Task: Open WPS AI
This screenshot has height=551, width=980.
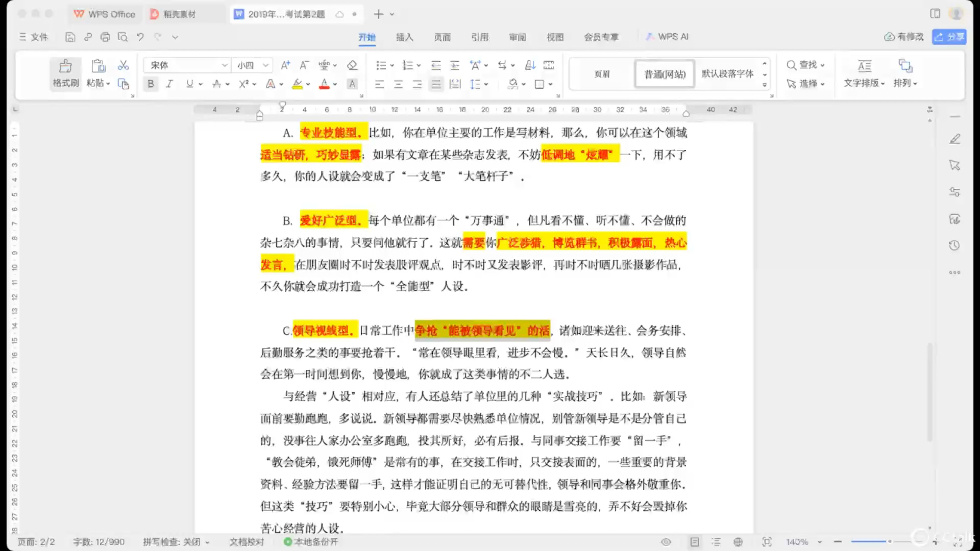Action: pyautogui.click(x=667, y=37)
